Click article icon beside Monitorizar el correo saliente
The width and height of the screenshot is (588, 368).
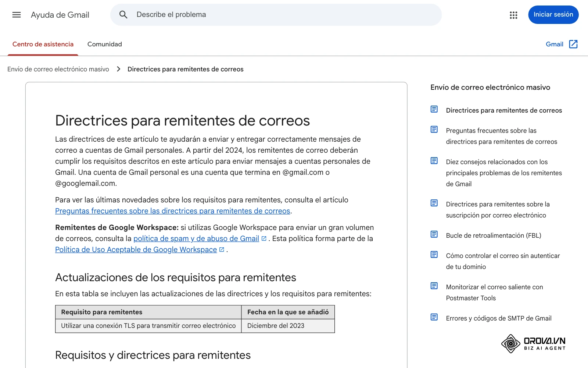(x=434, y=286)
